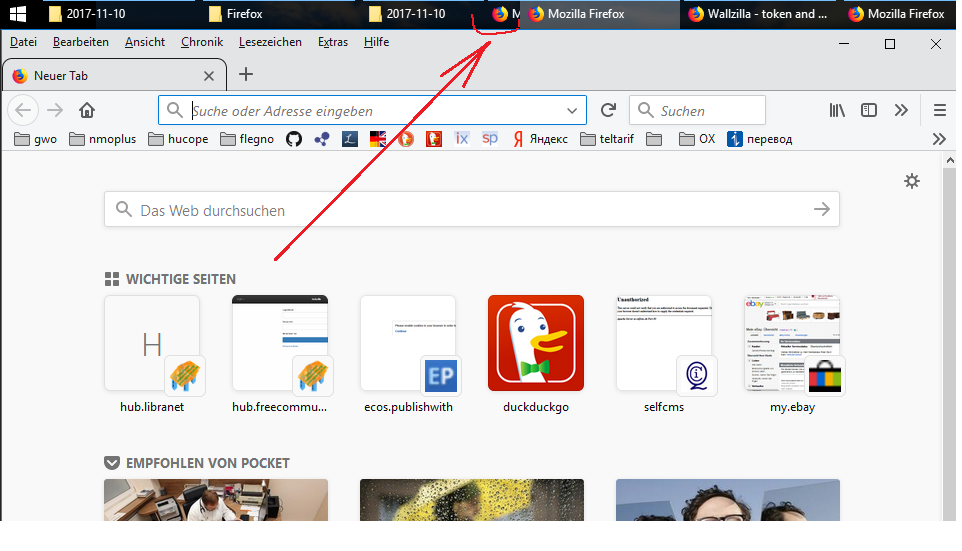962x551 pixels.
Task: Open the Library icon
Action: click(837, 111)
